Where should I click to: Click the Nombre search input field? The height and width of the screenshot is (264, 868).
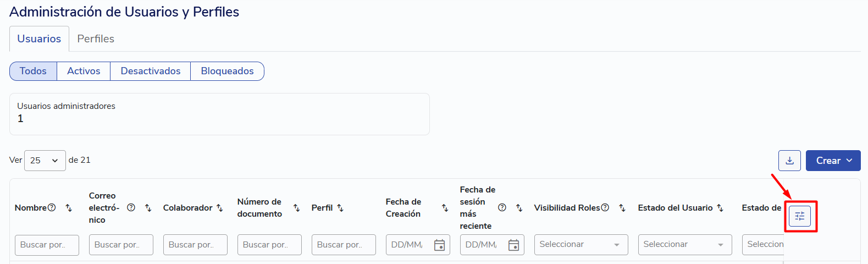click(47, 245)
